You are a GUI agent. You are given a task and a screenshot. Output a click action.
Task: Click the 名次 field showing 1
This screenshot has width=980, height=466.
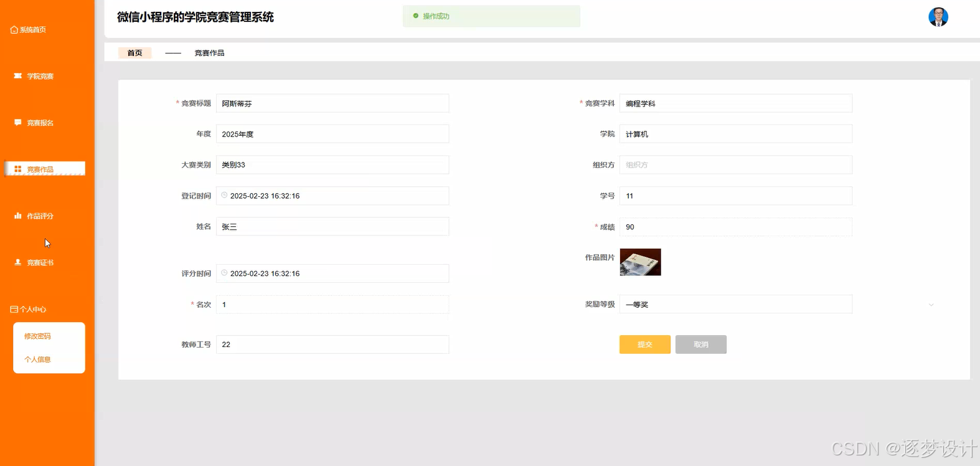[x=332, y=305]
